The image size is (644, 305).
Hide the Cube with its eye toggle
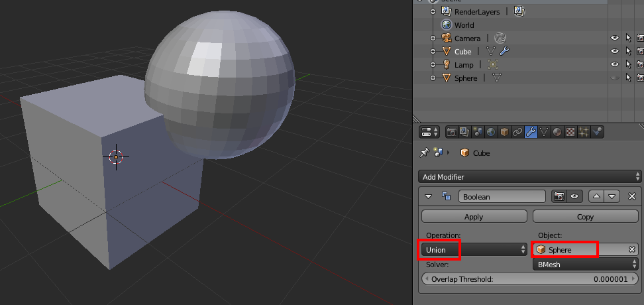point(614,51)
